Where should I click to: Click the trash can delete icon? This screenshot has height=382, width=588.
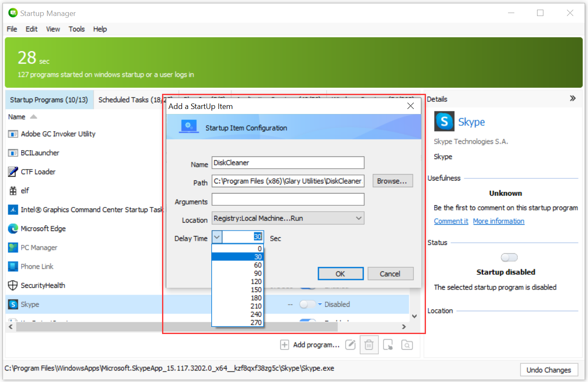[x=369, y=345]
